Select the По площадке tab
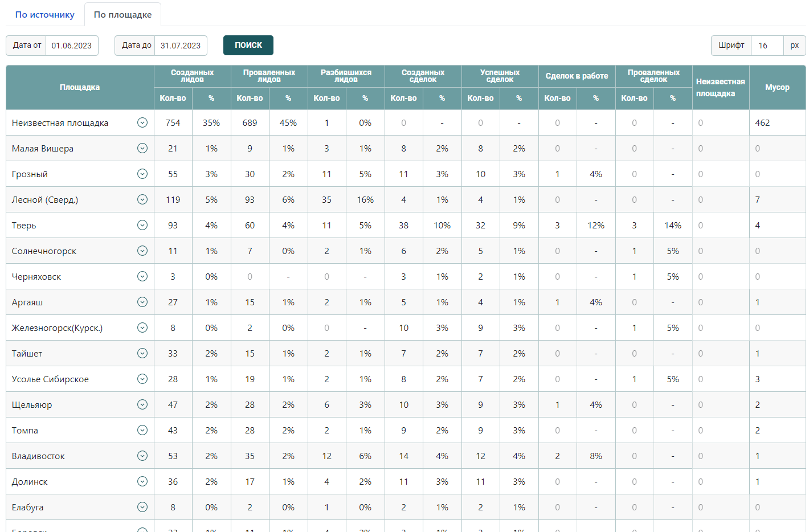809x532 pixels. (122, 15)
